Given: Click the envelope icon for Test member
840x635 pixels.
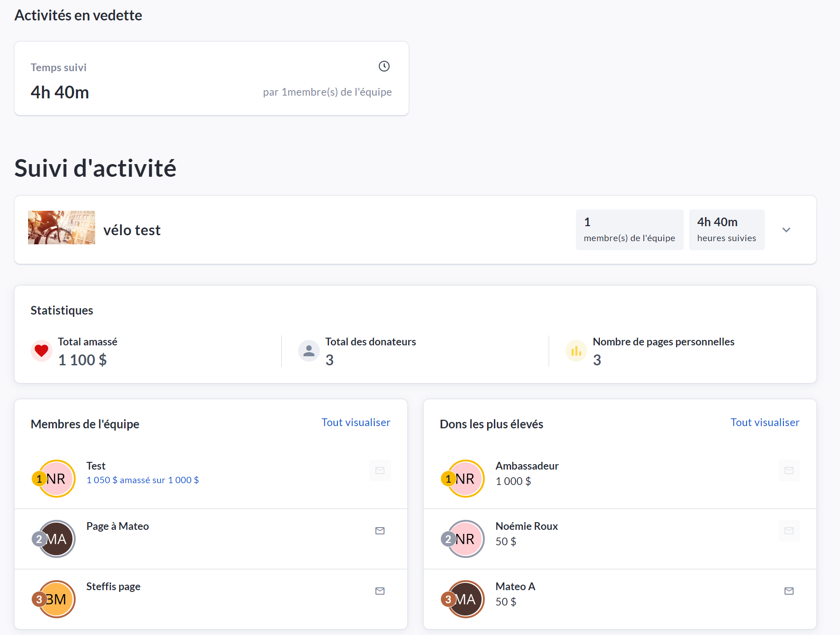Looking at the screenshot, I should pos(380,470).
